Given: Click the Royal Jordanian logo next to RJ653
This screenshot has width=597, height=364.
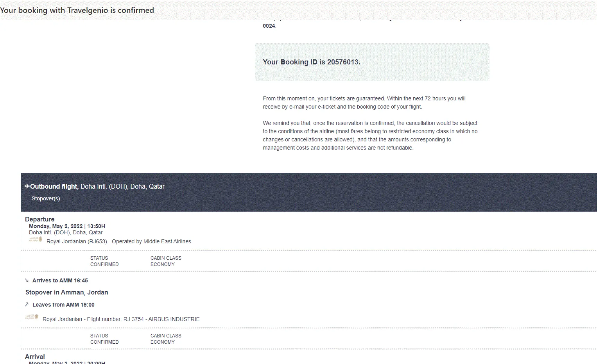Looking at the screenshot, I should [36, 239].
